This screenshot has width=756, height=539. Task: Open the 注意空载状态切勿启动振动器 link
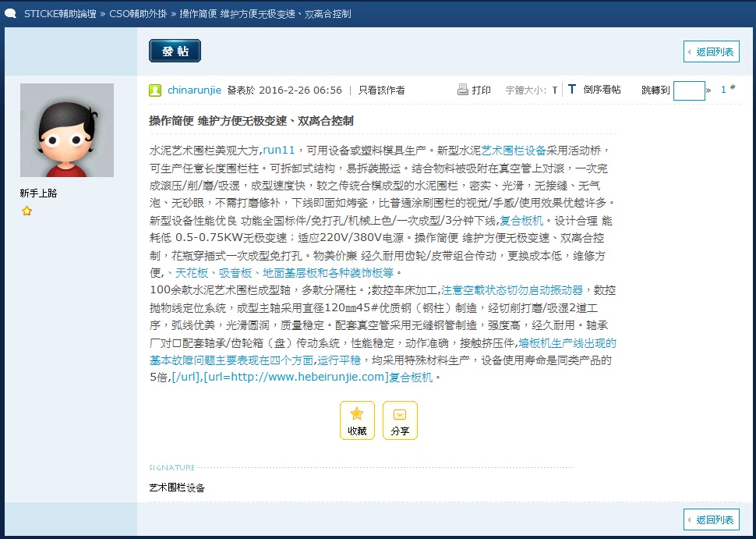pyautogui.click(x=512, y=290)
